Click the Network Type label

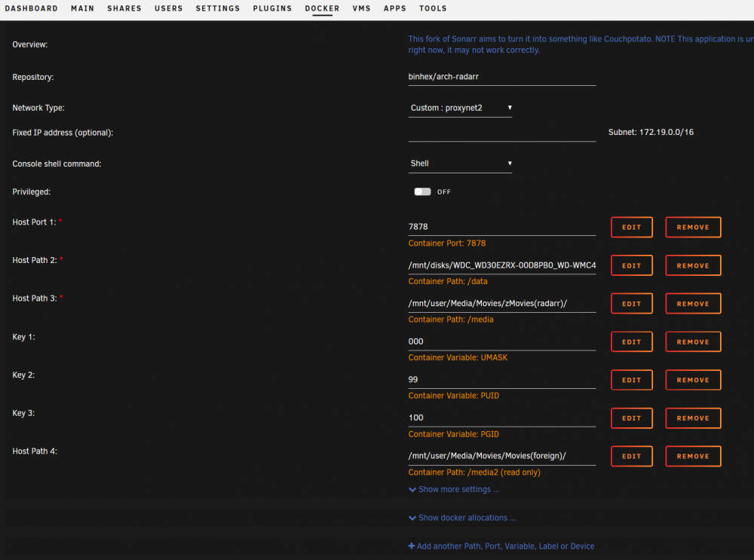point(38,108)
